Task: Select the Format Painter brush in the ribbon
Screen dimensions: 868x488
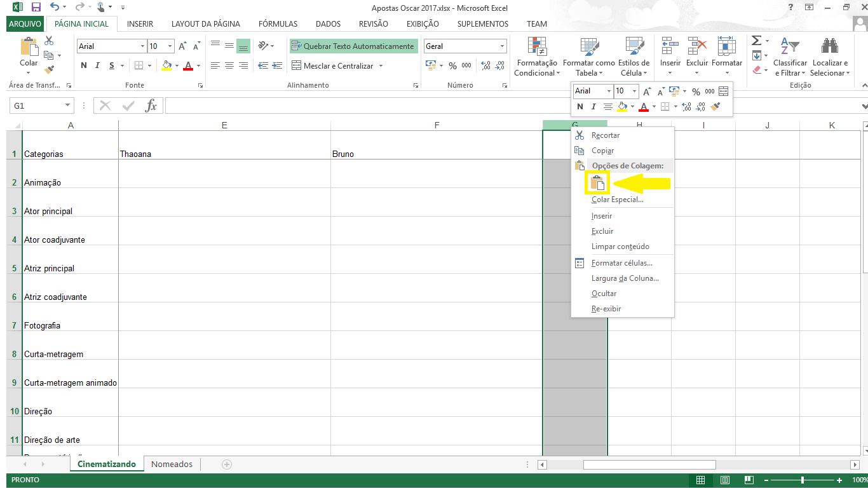Action: pyautogui.click(x=49, y=70)
